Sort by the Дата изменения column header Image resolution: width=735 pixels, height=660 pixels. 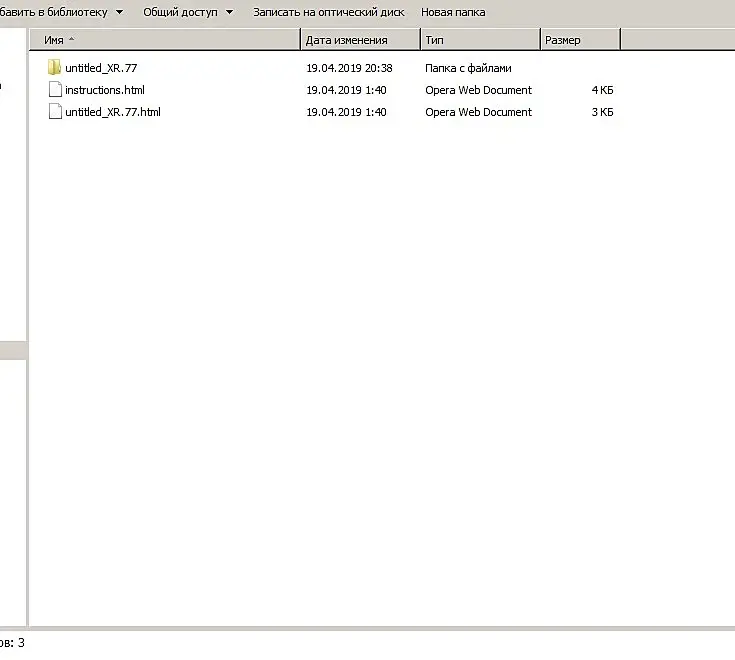(x=360, y=40)
